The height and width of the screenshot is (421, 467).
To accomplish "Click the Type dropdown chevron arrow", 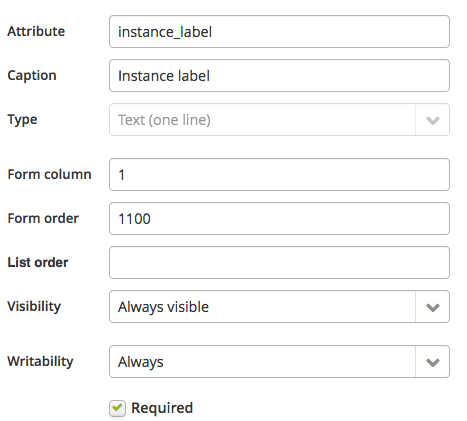I will tap(432, 120).
